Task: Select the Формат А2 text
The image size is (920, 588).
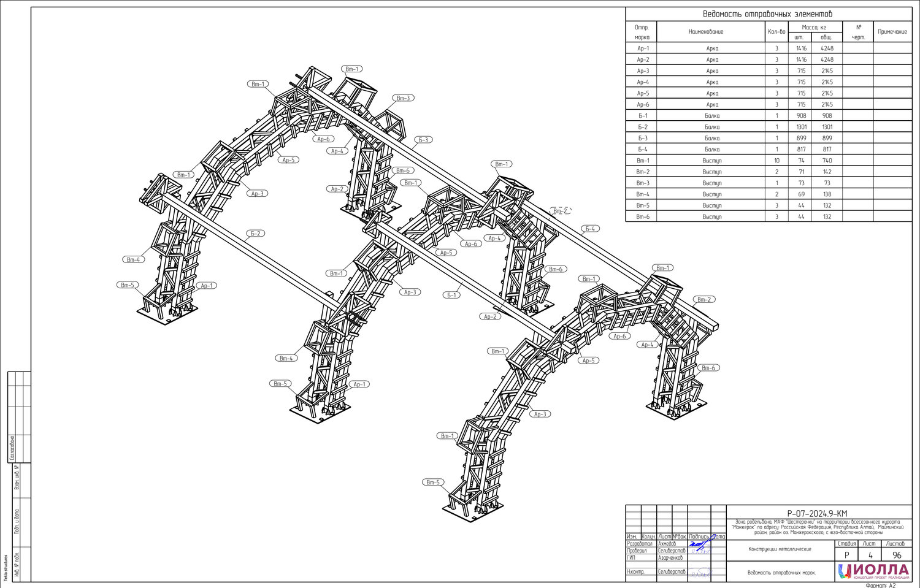Action: click(x=880, y=585)
